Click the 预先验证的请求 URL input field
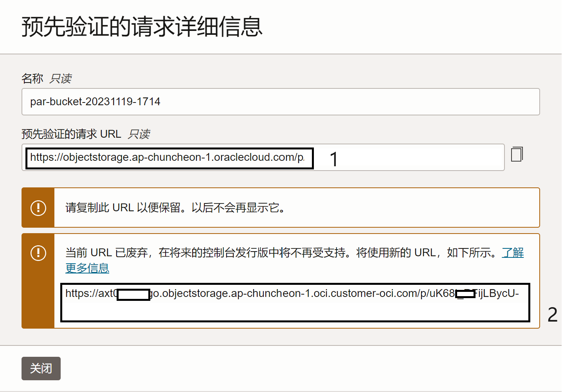The height and width of the screenshot is (392, 562). [x=263, y=157]
